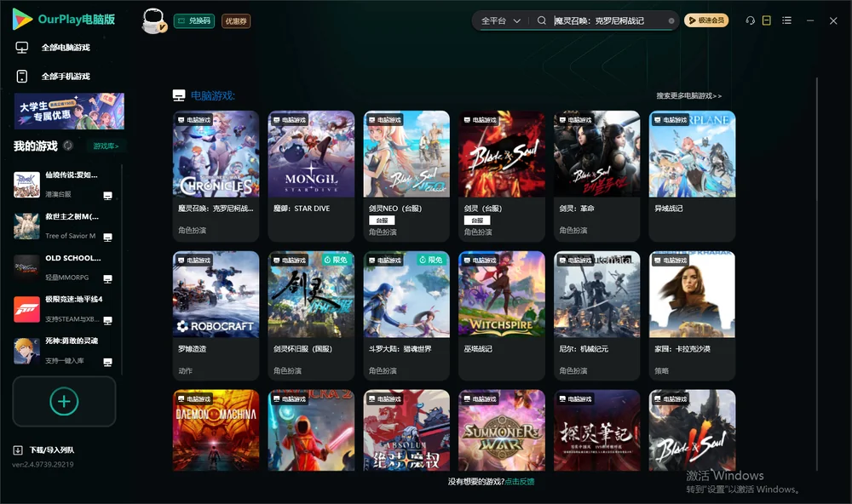This screenshot has height=504, width=852.
Task: Open the ROBOCRAFT 罗博造造 game card
Action: [x=216, y=316]
